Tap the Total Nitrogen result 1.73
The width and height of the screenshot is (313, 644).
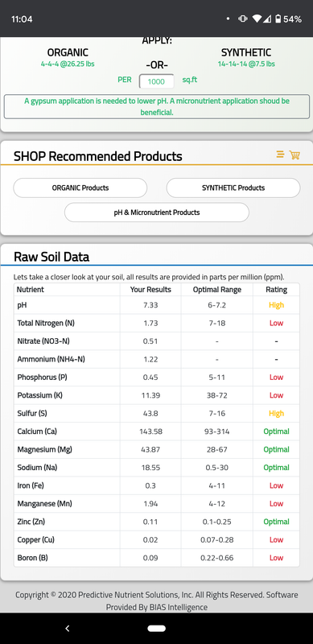[x=150, y=324]
